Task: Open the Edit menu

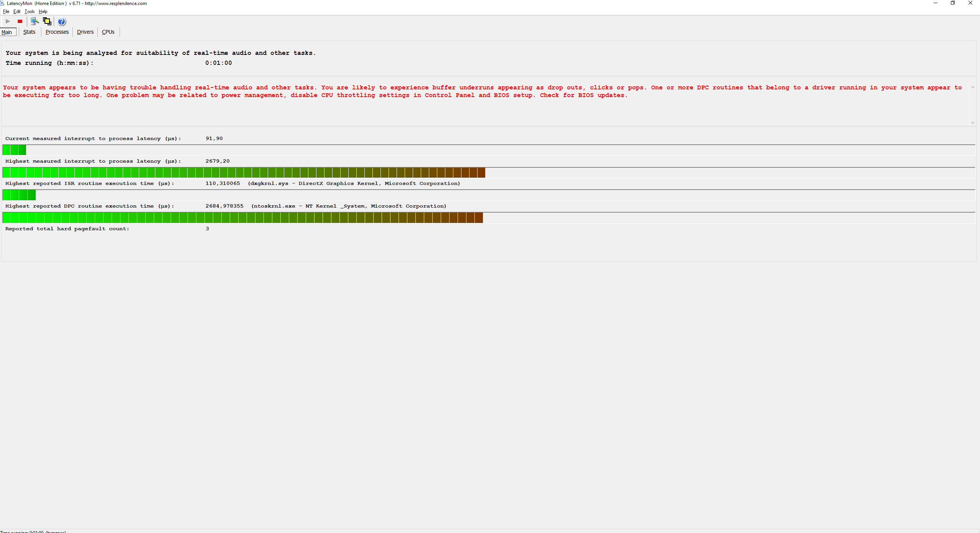Action: coord(17,12)
